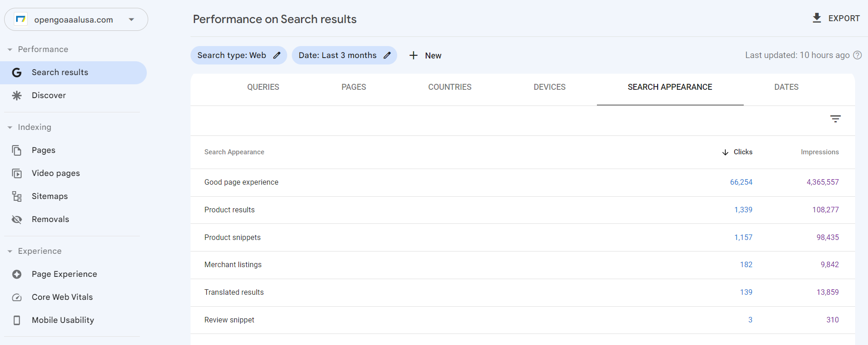This screenshot has width=868, height=345.
Task: Open the Page Experience report
Action: (64, 274)
